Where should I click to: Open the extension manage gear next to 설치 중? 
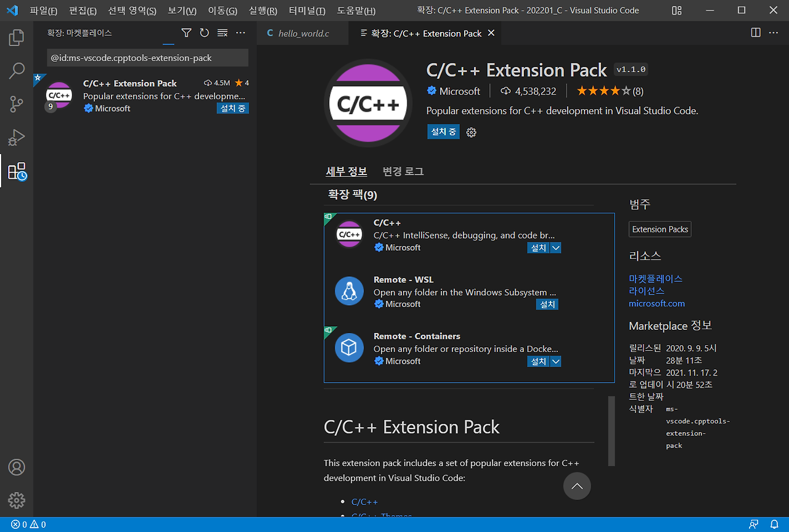(x=472, y=132)
